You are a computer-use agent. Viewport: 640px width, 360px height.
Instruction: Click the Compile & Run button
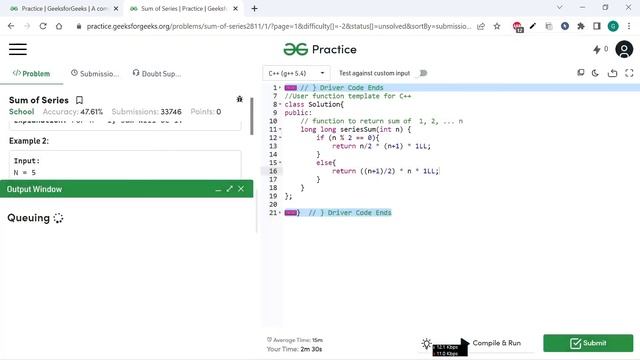[x=497, y=343]
